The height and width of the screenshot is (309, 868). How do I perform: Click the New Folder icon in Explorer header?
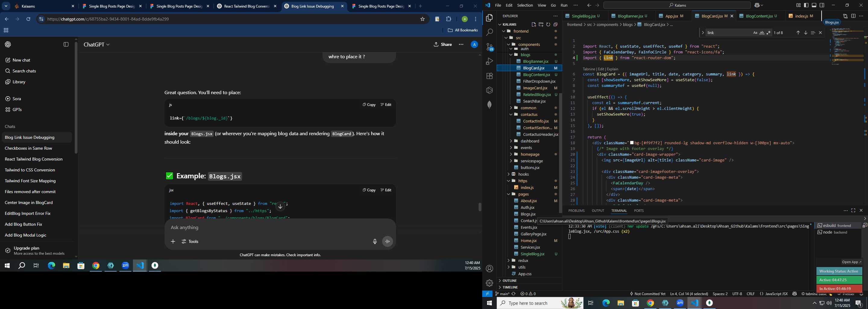541,25
